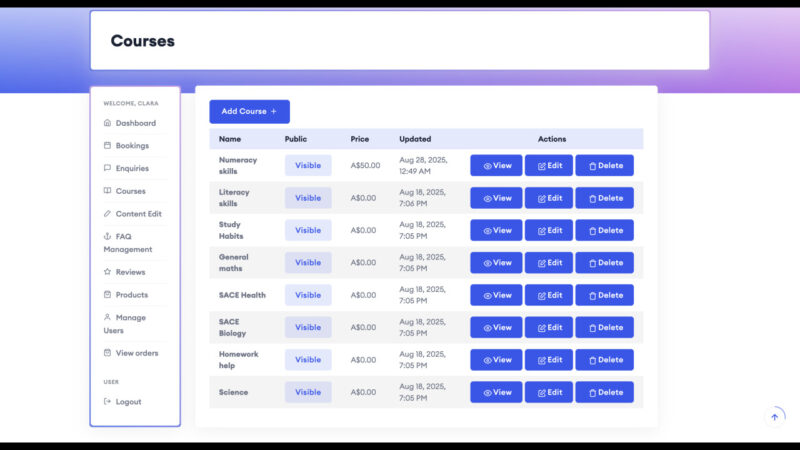The width and height of the screenshot is (800, 450).
Task: Edit the Numeracy skills course
Action: tap(548, 165)
